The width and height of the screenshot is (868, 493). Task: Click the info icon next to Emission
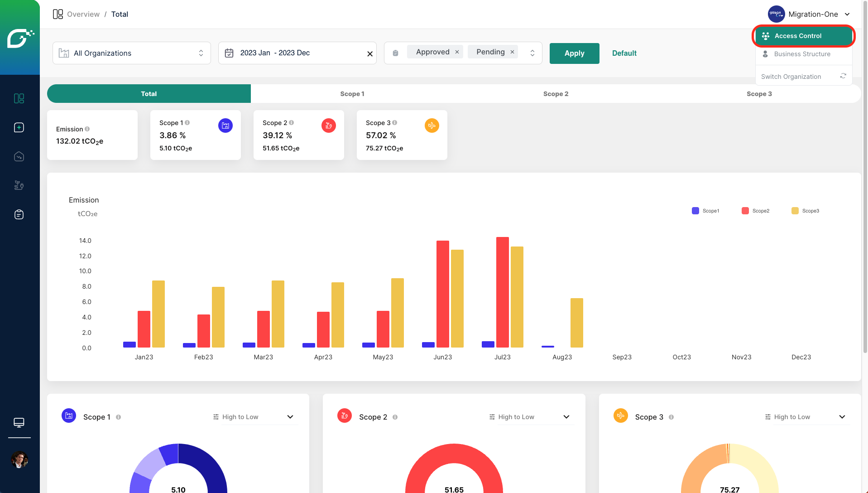click(87, 129)
